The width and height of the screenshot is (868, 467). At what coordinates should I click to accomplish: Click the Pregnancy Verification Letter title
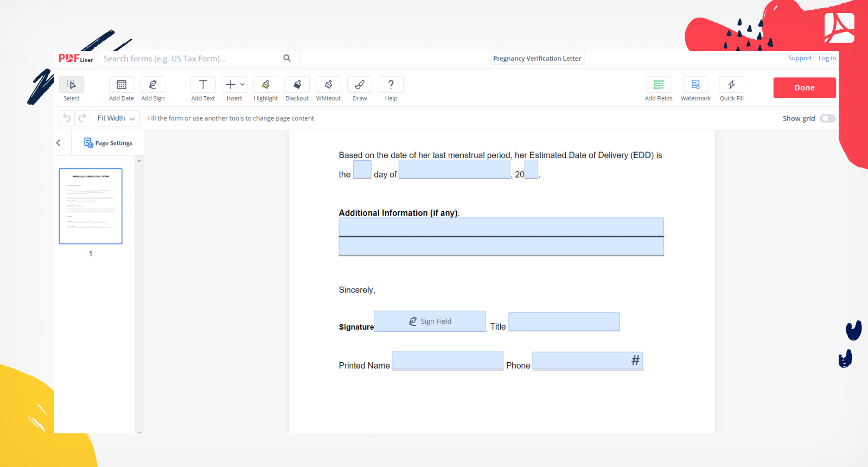(x=537, y=59)
